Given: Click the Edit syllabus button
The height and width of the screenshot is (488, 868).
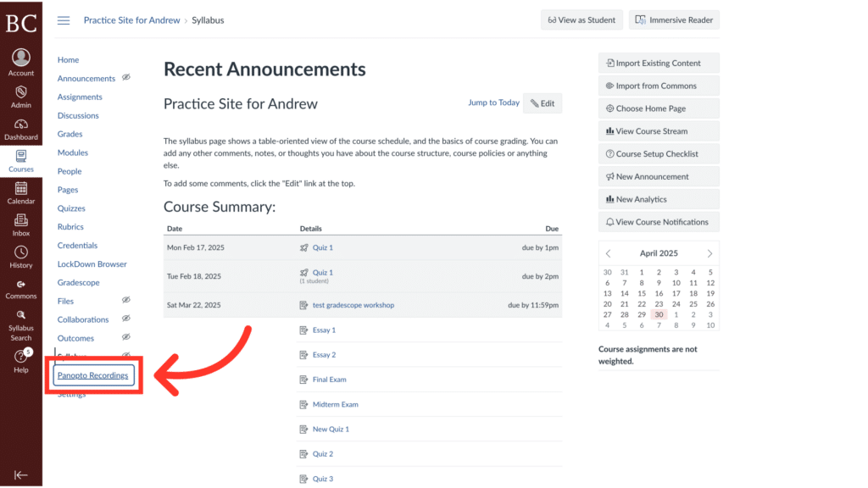Looking at the screenshot, I should point(542,103).
